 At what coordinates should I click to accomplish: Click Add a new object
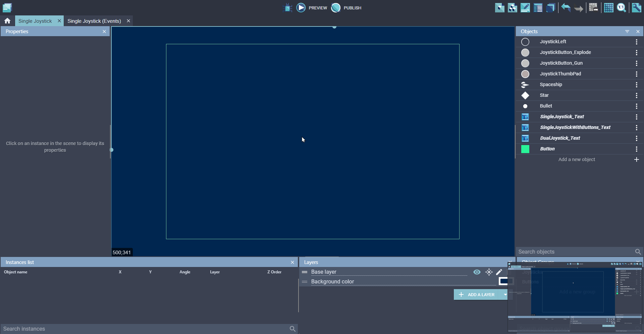[577, 160]
